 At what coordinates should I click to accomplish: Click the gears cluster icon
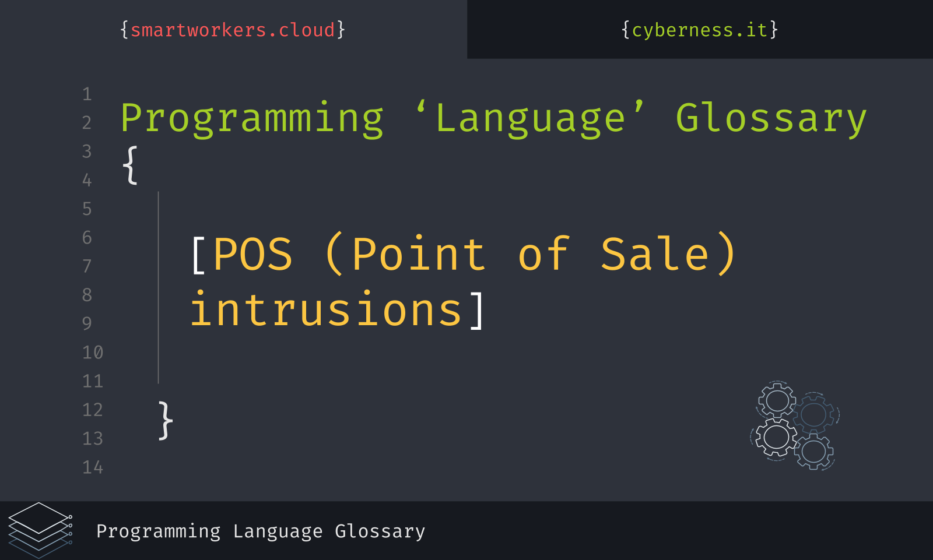point(795,425)
